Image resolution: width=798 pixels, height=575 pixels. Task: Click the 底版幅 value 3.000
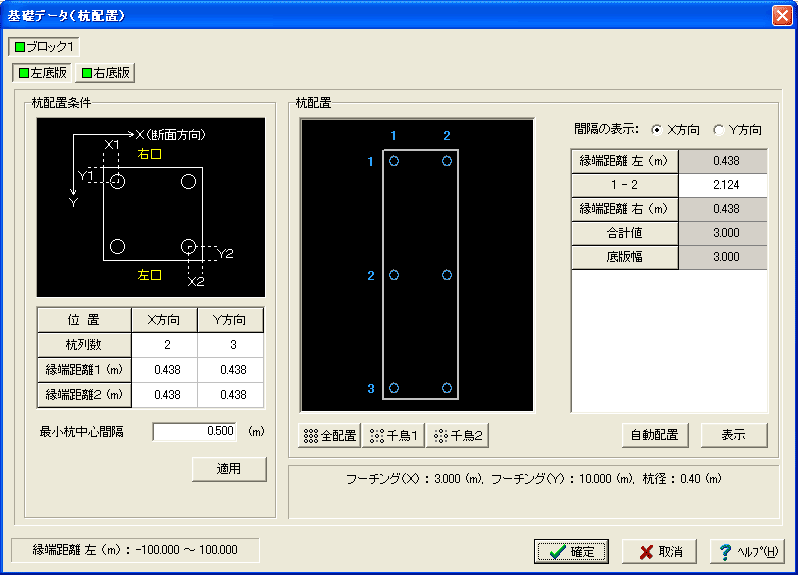(x=723, y=257)
